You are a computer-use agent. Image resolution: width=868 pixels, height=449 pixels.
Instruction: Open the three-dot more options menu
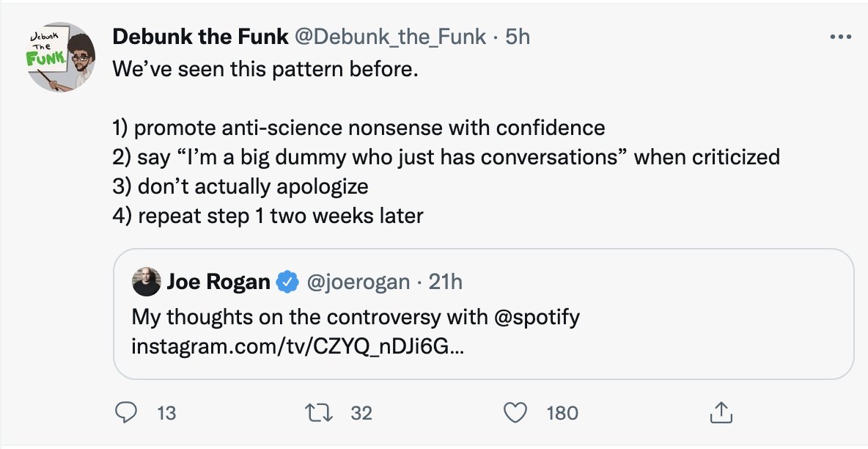[x=840, y=37]
